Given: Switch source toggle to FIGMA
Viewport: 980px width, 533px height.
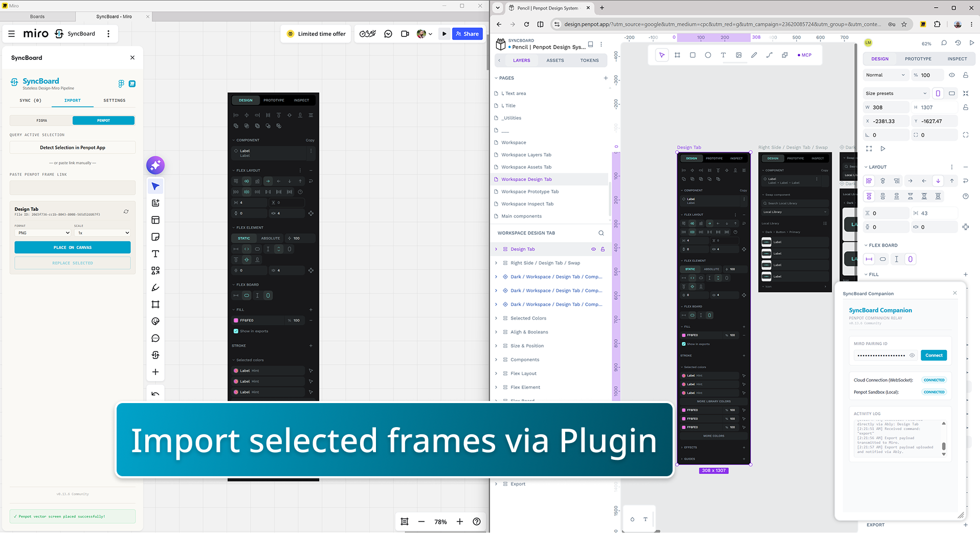Looking at the screenshot, I should pos(41,121).
